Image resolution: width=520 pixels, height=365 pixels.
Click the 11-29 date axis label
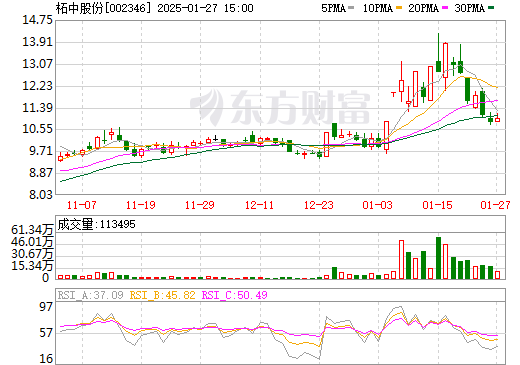click(x=200, y=205)
